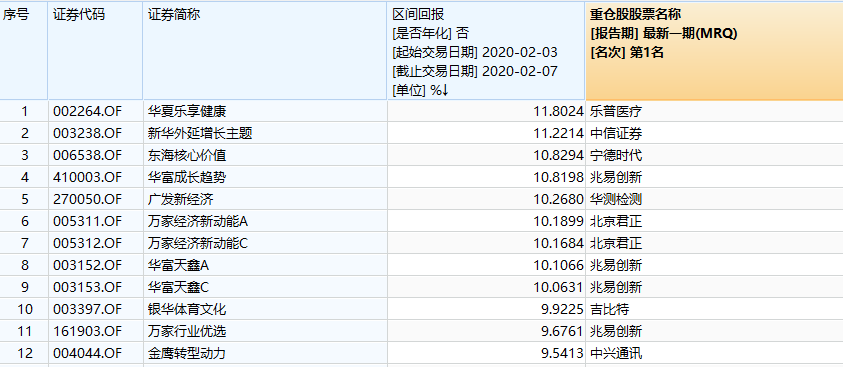The width and height of the screenshot is (843, 367).
Task: Sort by the 证券代码 column header
Action: [95, 51]
